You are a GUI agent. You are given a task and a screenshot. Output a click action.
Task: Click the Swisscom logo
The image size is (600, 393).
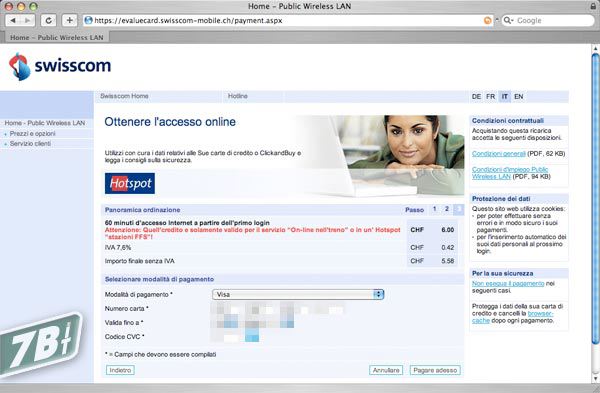click(60, 67)
